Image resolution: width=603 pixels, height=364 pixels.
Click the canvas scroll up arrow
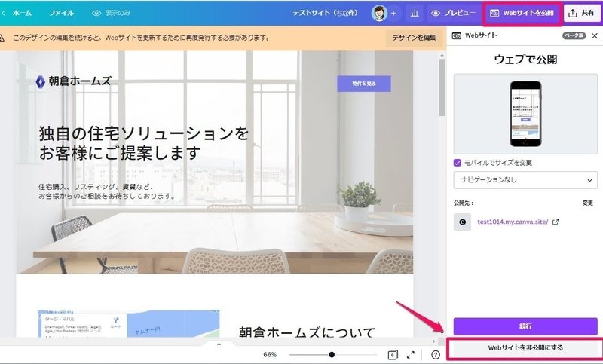tap(442, 55)
